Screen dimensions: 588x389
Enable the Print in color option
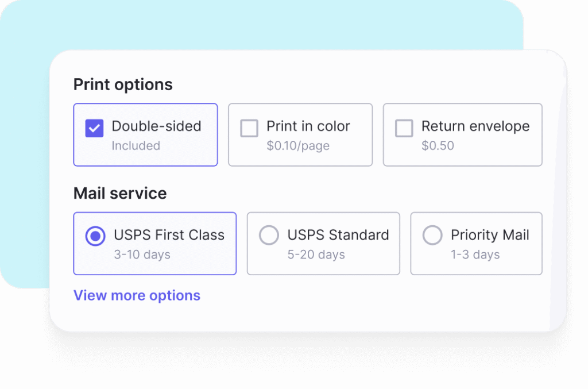pos(249,128)
